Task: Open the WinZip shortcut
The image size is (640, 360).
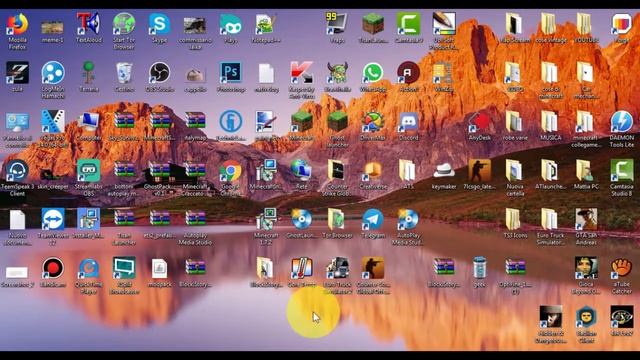Action: (443, 73)
